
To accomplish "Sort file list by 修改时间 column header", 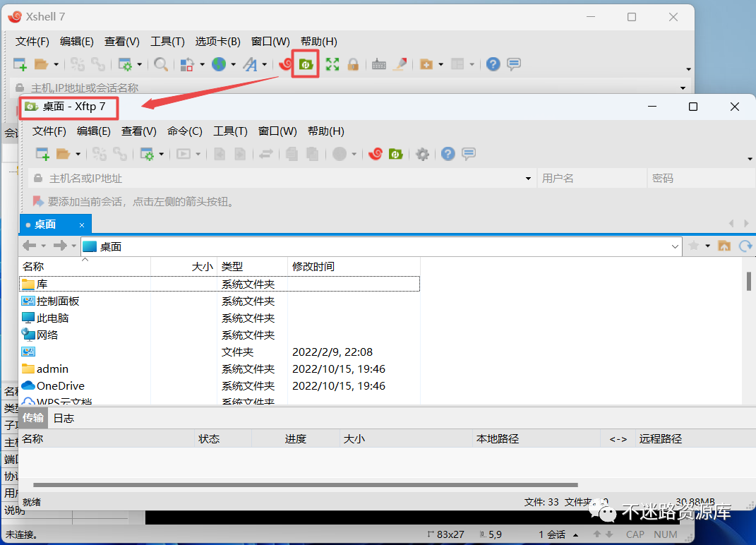I will [x=354, y=266].
